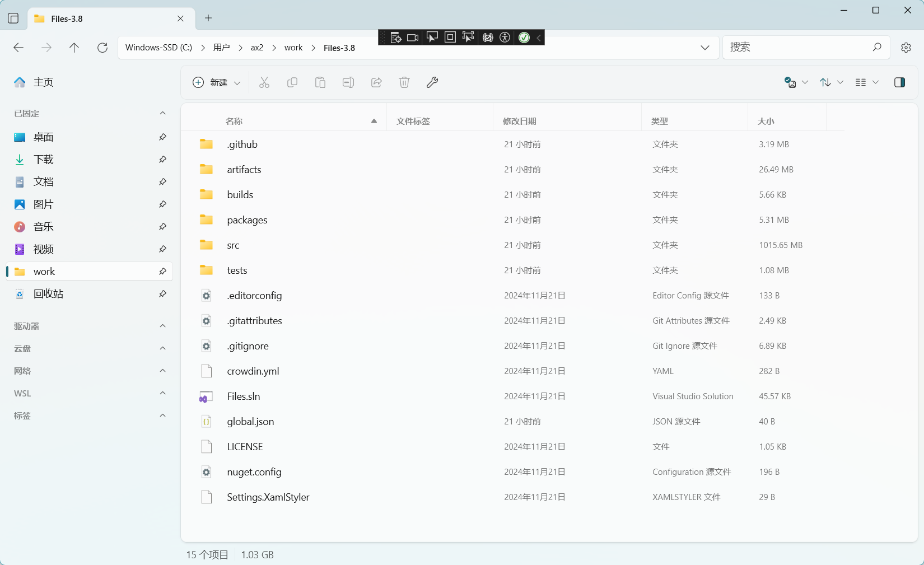Open Properties via the wrench icon
The height and width of the screenshot is (565, 924).
tap(432, 83)
